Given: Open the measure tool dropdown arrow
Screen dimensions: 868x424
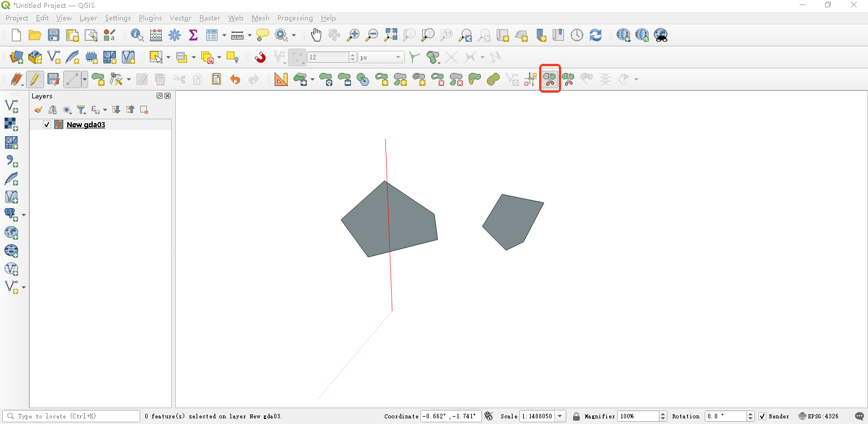Looking at the screenshot, I should point(249,36).
